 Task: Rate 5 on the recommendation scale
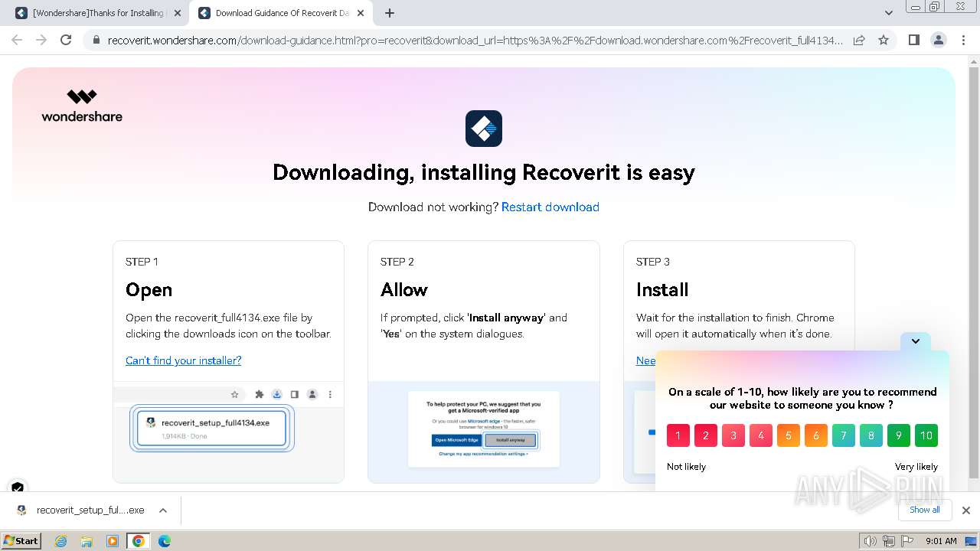[789, 435]
